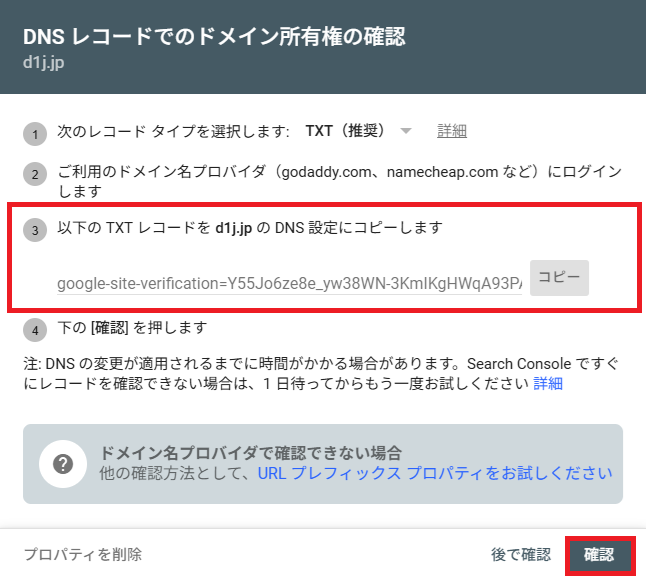Click the dropdown arrow beside TXT（推奨）

[x=405, y=131]
